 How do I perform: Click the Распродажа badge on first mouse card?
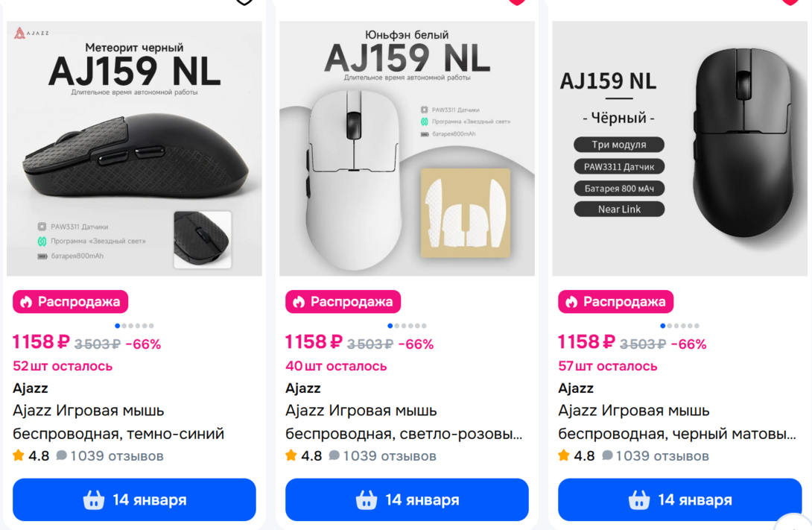(71, 302)
